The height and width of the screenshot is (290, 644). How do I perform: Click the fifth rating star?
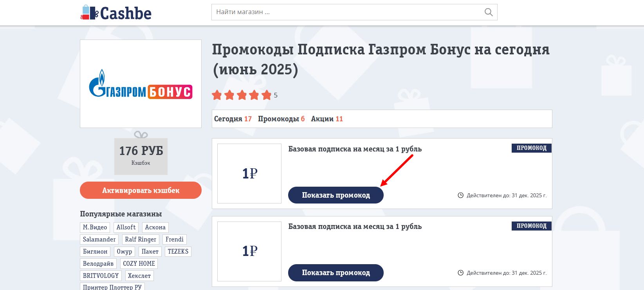[x=267, y=95]
